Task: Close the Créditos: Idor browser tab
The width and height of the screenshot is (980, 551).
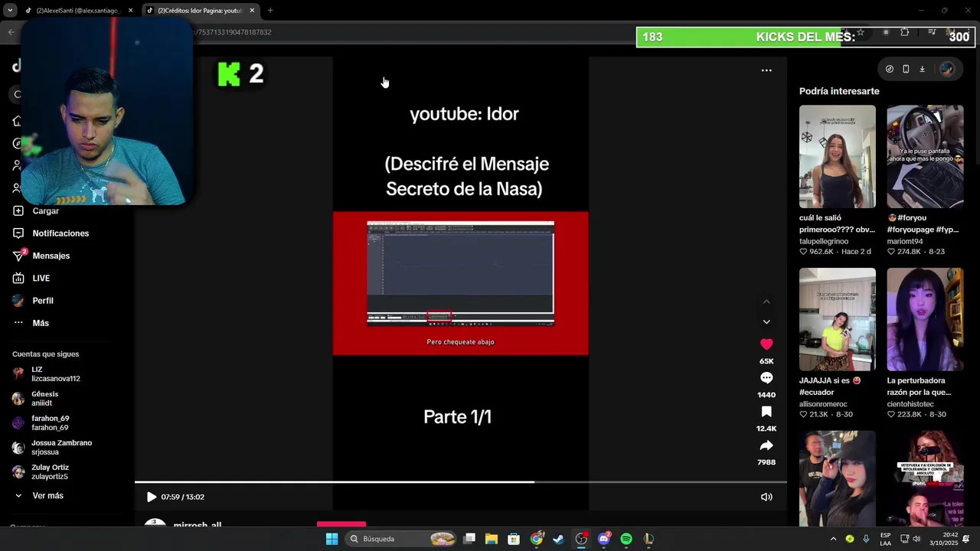Action: 252,11
